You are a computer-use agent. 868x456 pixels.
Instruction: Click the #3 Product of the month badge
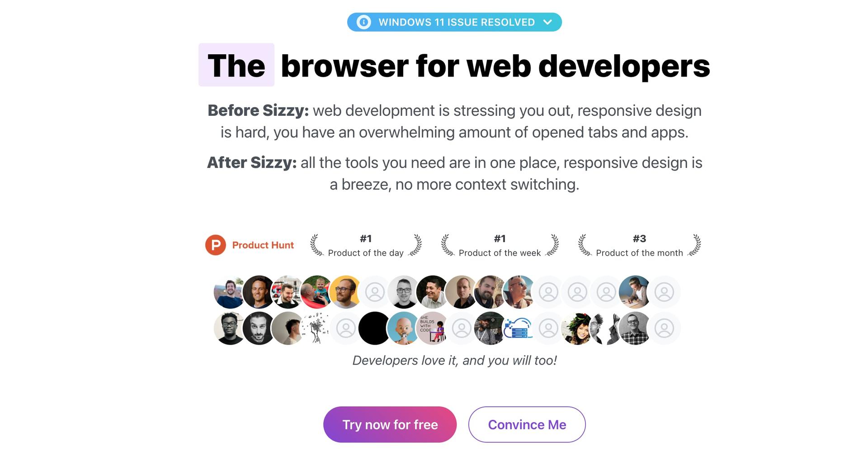639,246
